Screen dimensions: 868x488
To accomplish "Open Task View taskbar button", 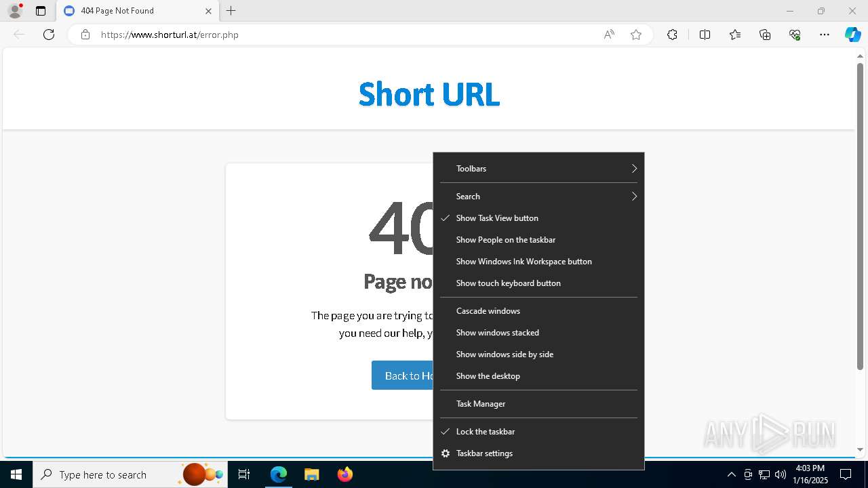I will (244, 474).
